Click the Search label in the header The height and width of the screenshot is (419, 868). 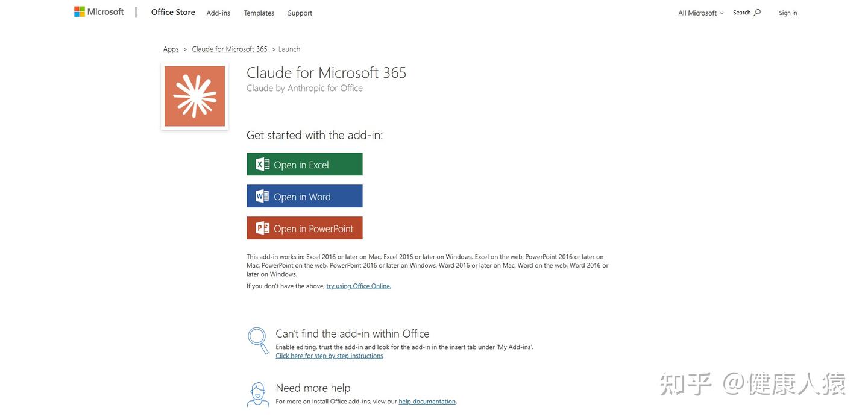pyautogui.click(x=742, y=13)
